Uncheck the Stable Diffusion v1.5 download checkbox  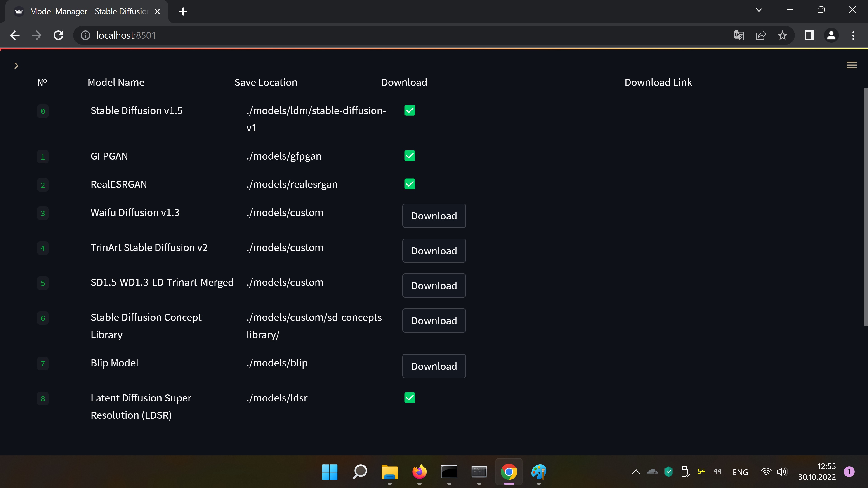(x=410, y=110)
